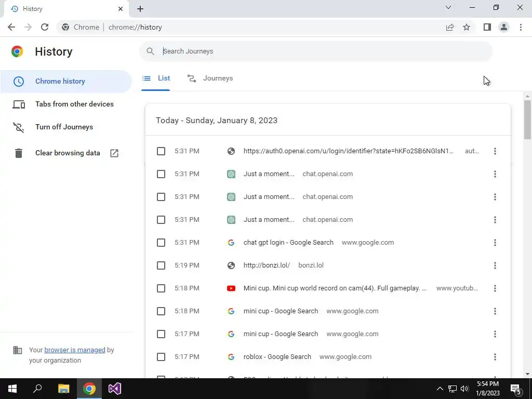Image resolution: width=532 pixels, height=399 pixels.
Task: Open actions menu for second Just a moment entry
Action: coord(495,197)
